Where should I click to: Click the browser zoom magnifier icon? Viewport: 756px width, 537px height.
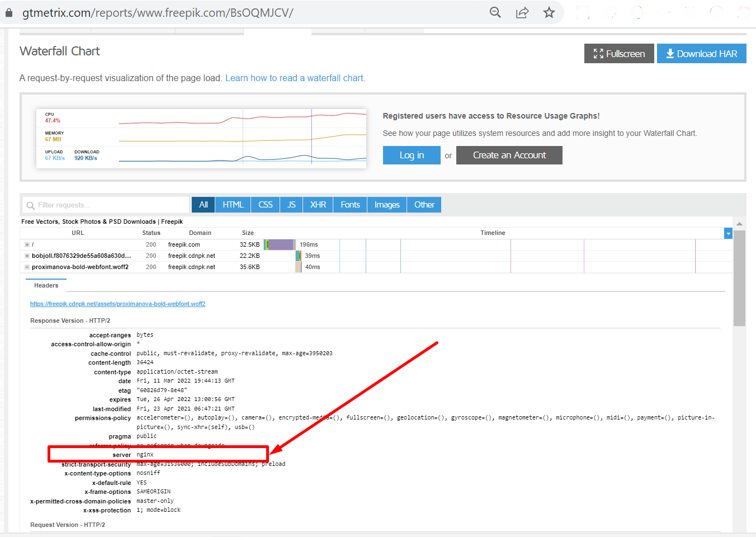tap(495, 12)
